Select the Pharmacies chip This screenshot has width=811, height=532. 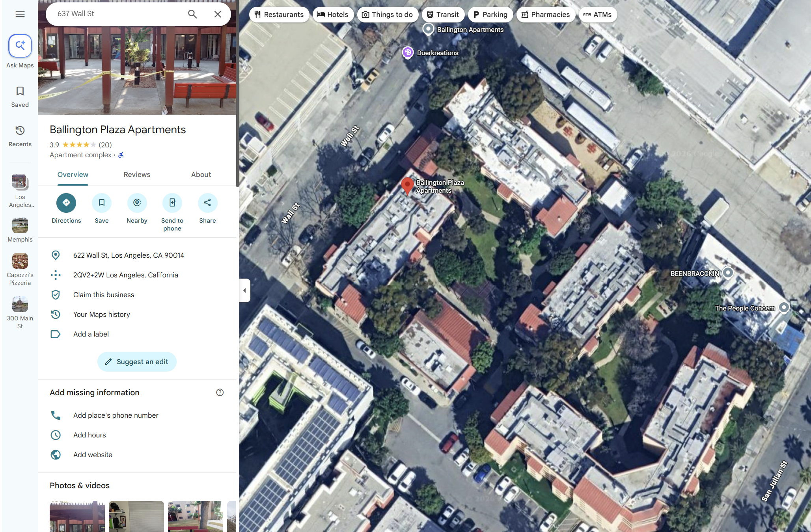[546, 15]
